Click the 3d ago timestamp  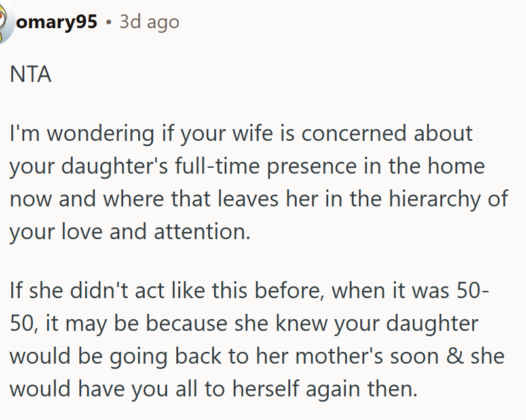[149, 22]
